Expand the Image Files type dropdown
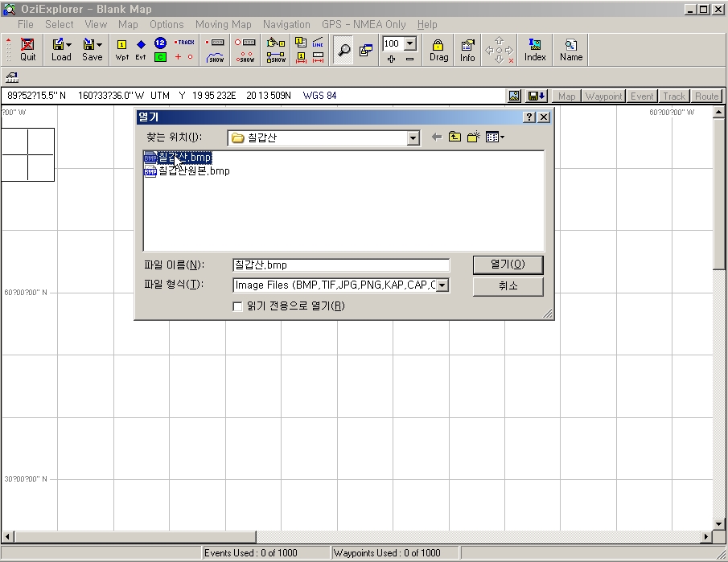The image size is (728, 562). [443, 285]
